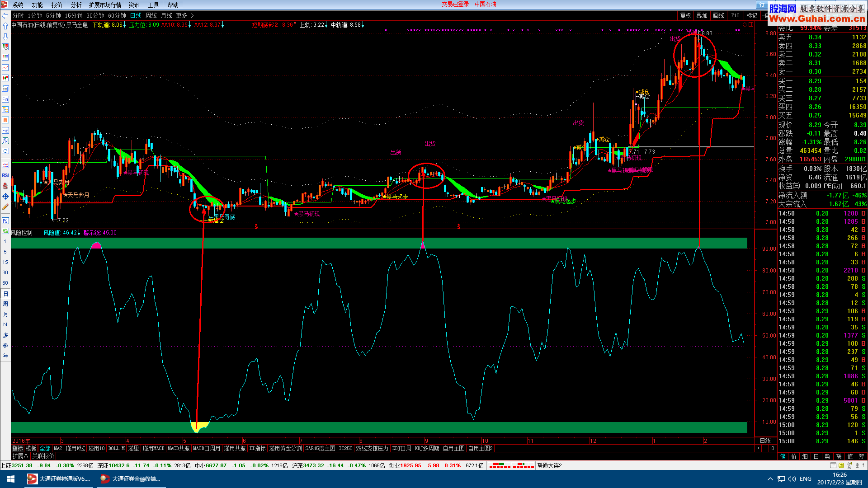Switch to 15分钟 chart period
This screenshot has height=488, width=868.
pyautogui.click(x=74, y=15)
